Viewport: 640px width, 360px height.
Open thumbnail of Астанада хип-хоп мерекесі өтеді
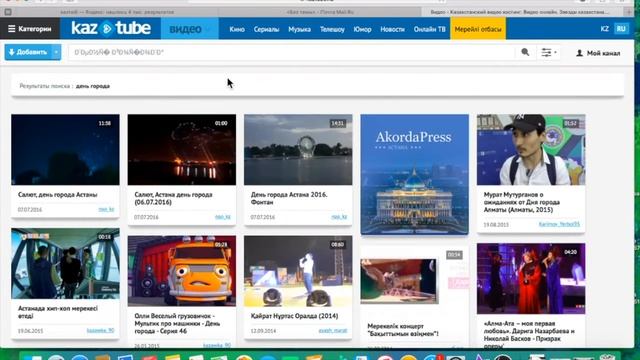click(65, 264)
